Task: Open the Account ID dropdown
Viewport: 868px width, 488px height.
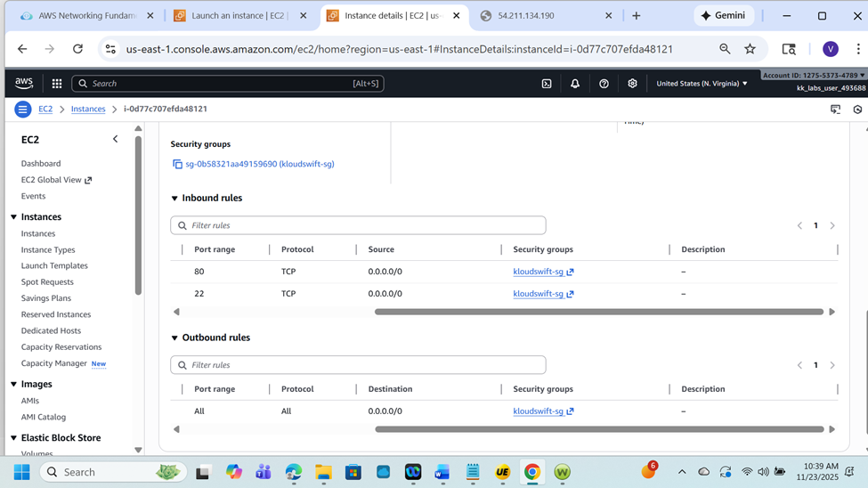Action: pos(813,76)
